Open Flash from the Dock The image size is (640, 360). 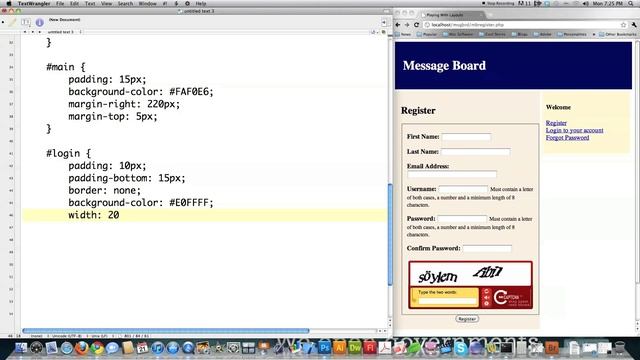[370, 348]
